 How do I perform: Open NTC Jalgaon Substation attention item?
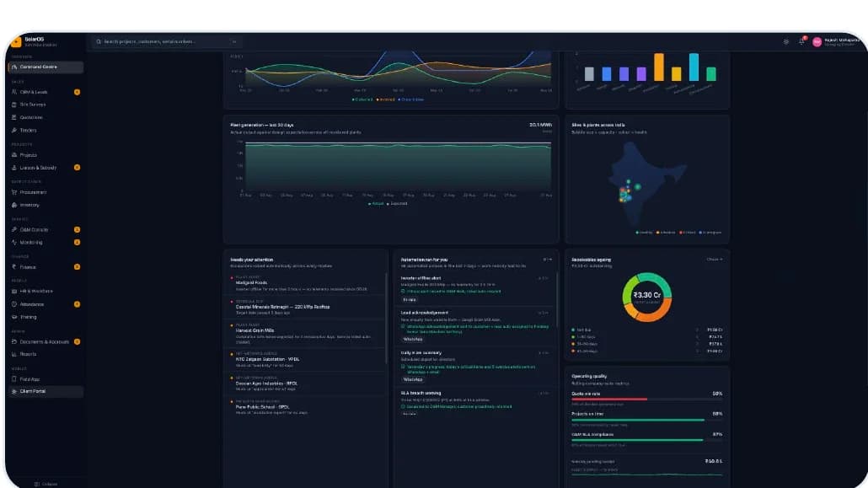[306, 360]
